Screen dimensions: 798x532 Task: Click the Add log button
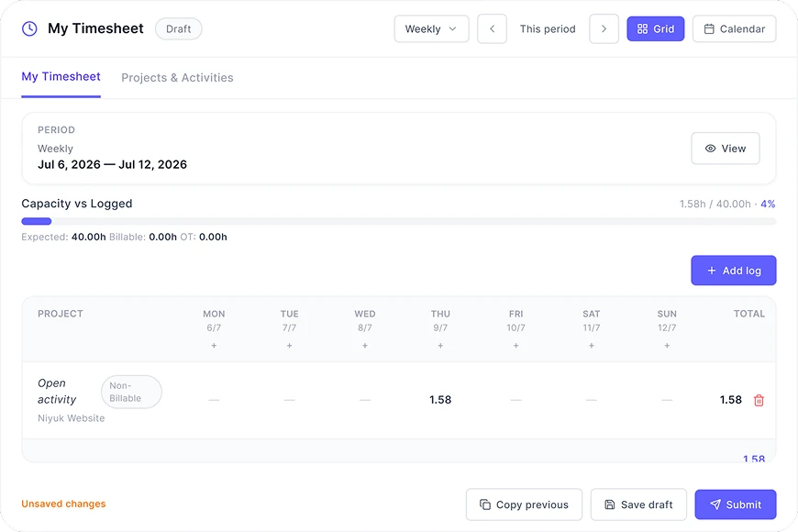734,271
